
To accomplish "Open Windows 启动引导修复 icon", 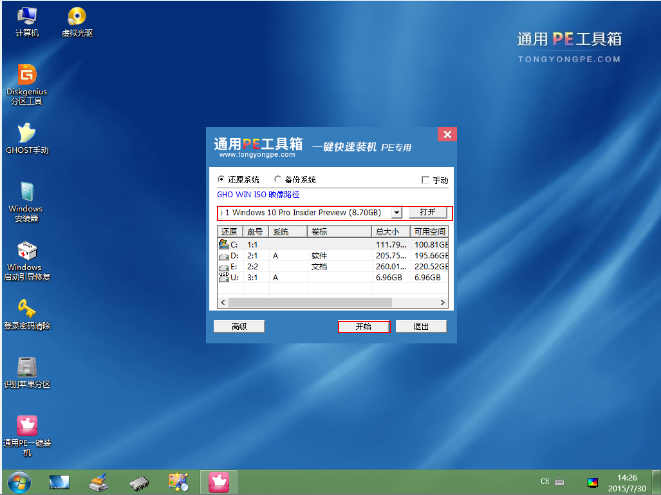I will pyautogui.click(x=27, y=261).
